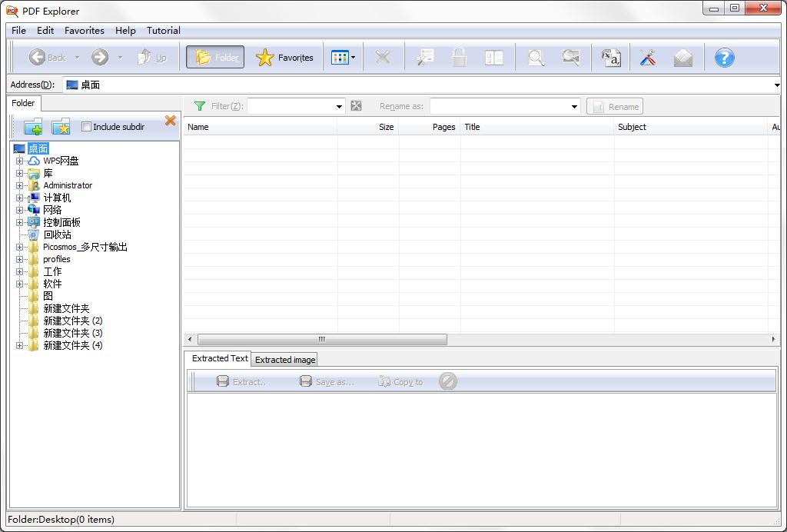Viewport: 787px width, 532px height.
Task: Click the lock PDF security icon
Action: (x=459, y=57)
